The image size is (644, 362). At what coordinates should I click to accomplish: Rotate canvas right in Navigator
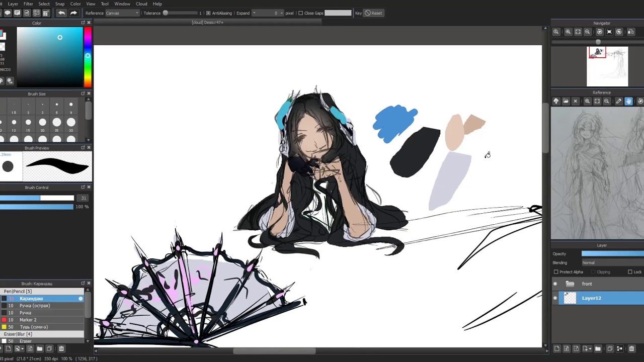pos(619,32)
